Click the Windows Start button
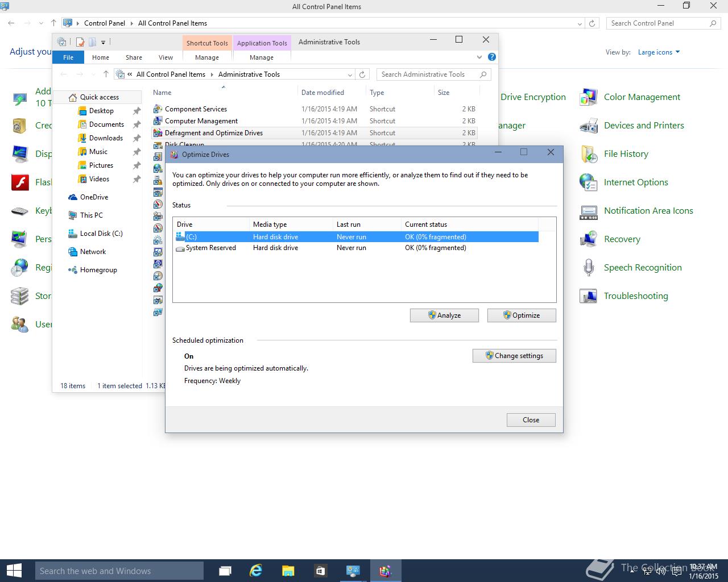The height and width of the screenshot is (582, 728). (x=14, y=571)
